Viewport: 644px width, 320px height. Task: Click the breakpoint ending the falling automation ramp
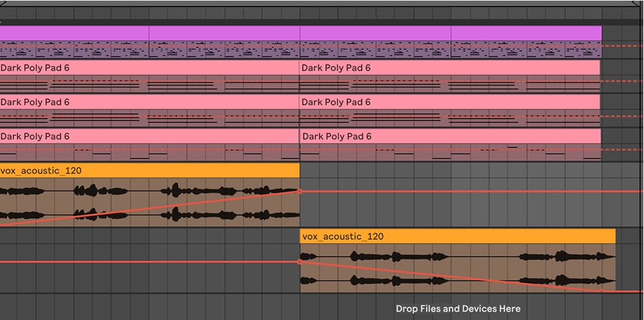[x=601, y=291]
